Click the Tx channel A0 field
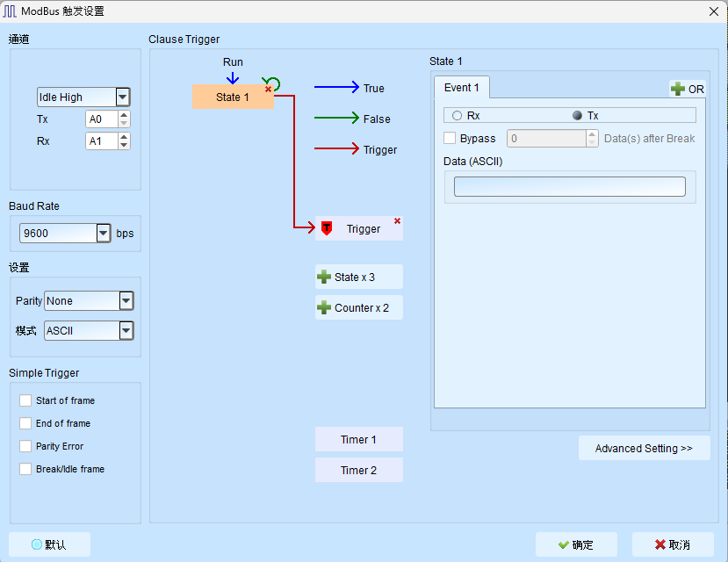Image resolution: width=728 pixels, height=562 pixels. (102, 119)
